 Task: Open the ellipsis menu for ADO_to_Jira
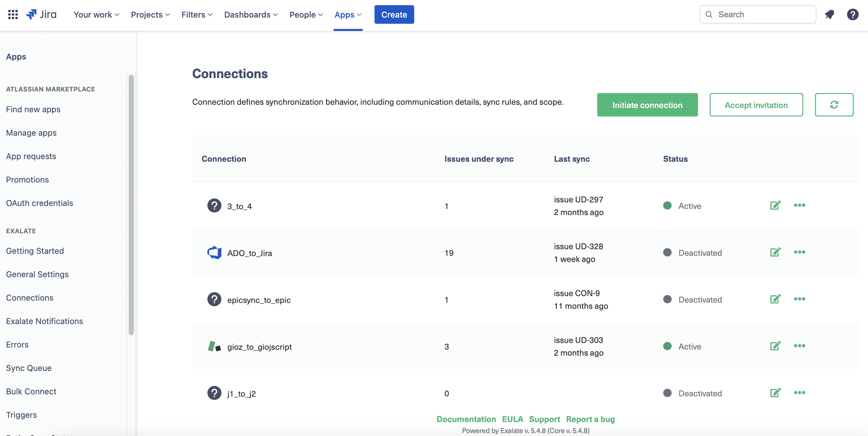800,252
